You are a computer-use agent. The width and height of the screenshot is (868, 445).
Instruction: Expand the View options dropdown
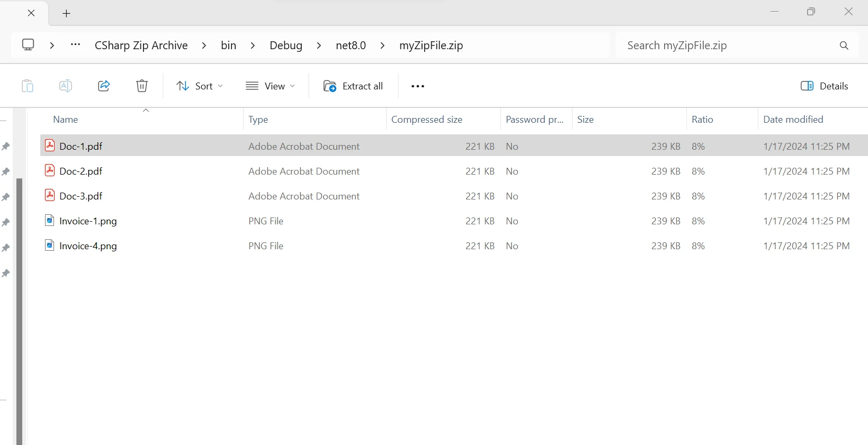270,86
